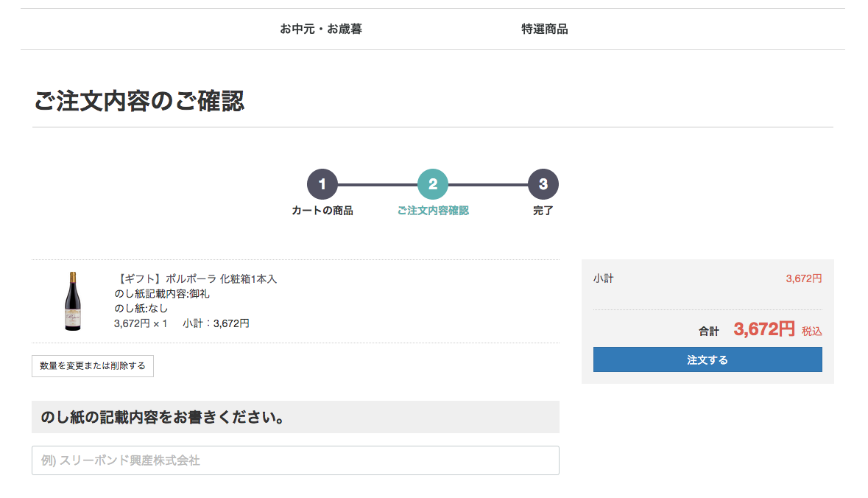The image size is (868, 498).
Task: Select the カートの商品 step label
Action: click(322, 211)
